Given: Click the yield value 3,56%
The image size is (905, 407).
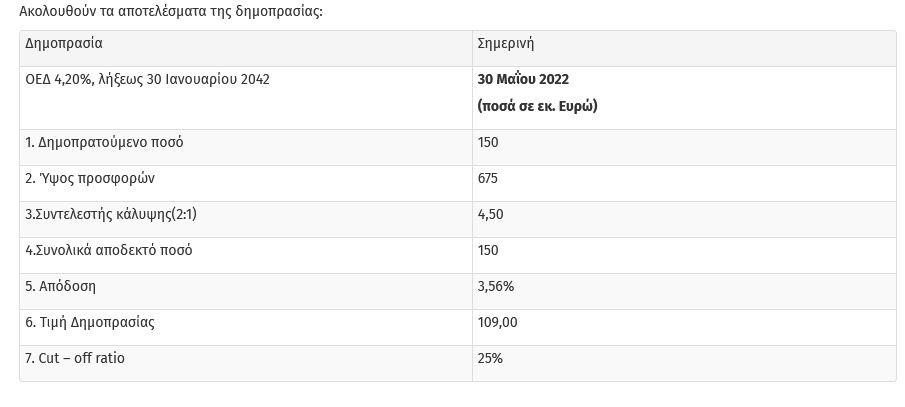Looking at the screenshot, I should point(496,286).
